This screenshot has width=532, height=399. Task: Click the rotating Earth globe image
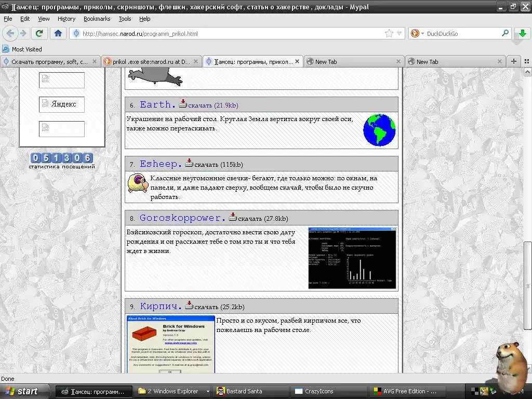pyautogui.click(x=379, y=130)
